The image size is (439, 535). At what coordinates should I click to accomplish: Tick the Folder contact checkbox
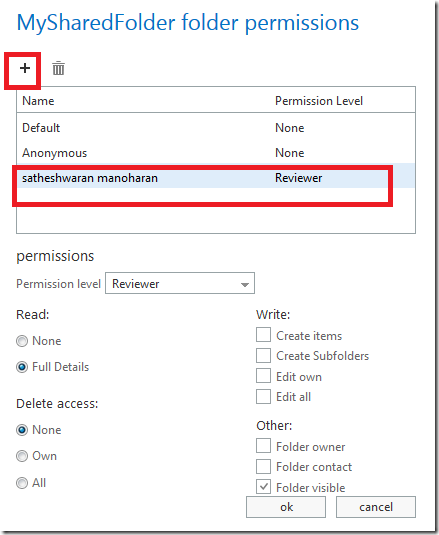tap(263, 466)
